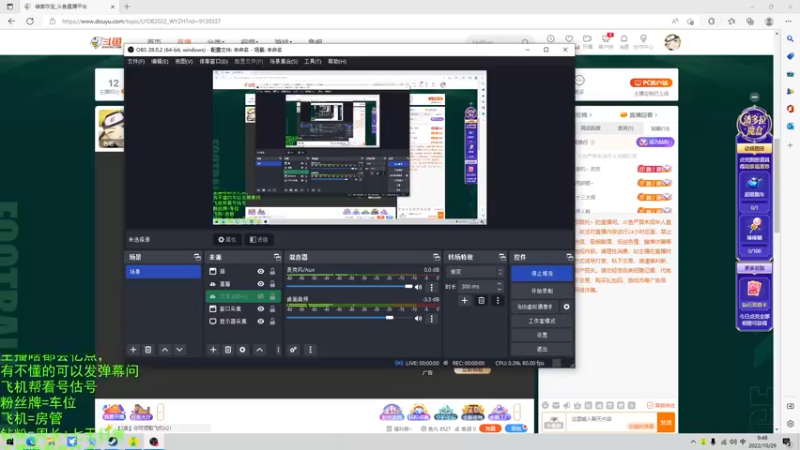This screenshot has width=800, height=450.
Task: Open advanced audio properties gears icon in mixer
Action: point(293,349)
